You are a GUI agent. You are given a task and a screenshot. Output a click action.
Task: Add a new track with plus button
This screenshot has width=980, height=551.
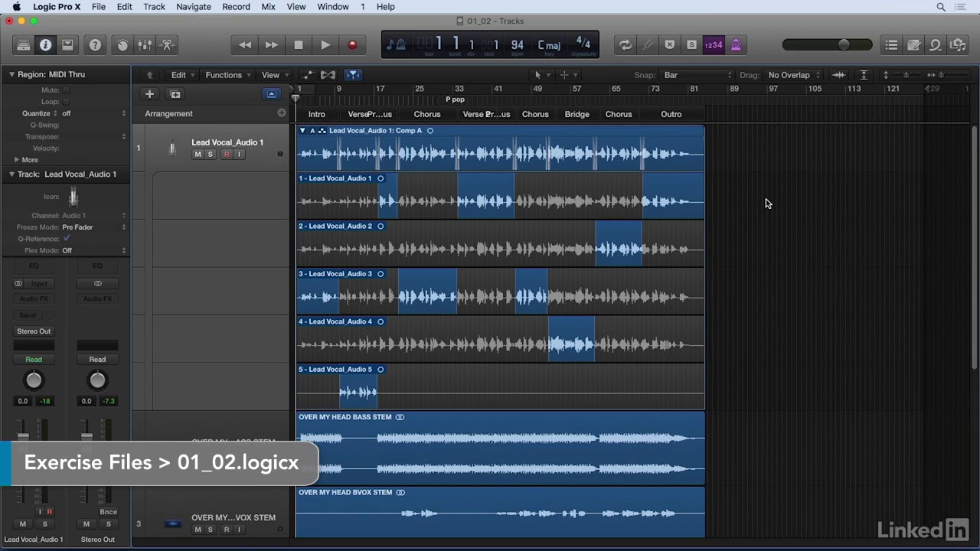(x=149, y=94)
